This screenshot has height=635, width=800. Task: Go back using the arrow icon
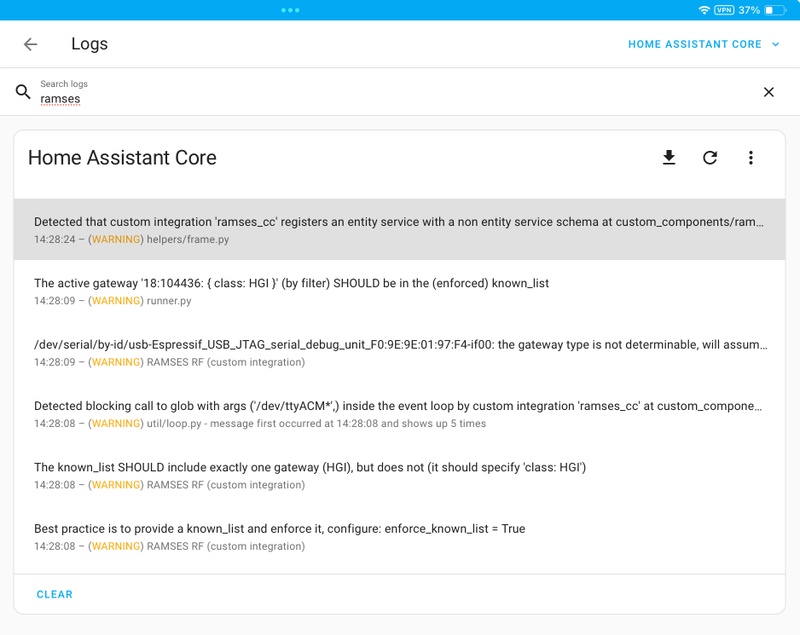click(x=31, y=44)
